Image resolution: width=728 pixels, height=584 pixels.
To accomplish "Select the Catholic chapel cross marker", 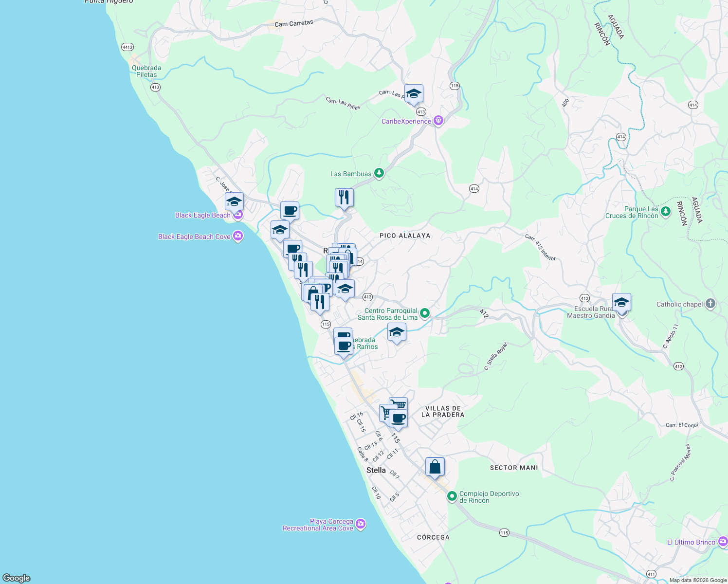I will point(710,303).
